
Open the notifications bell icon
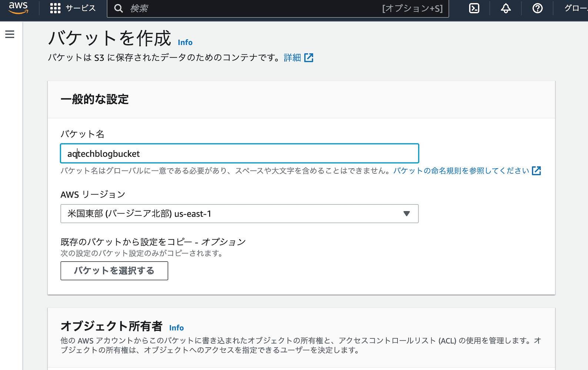[x=506, y=8]
